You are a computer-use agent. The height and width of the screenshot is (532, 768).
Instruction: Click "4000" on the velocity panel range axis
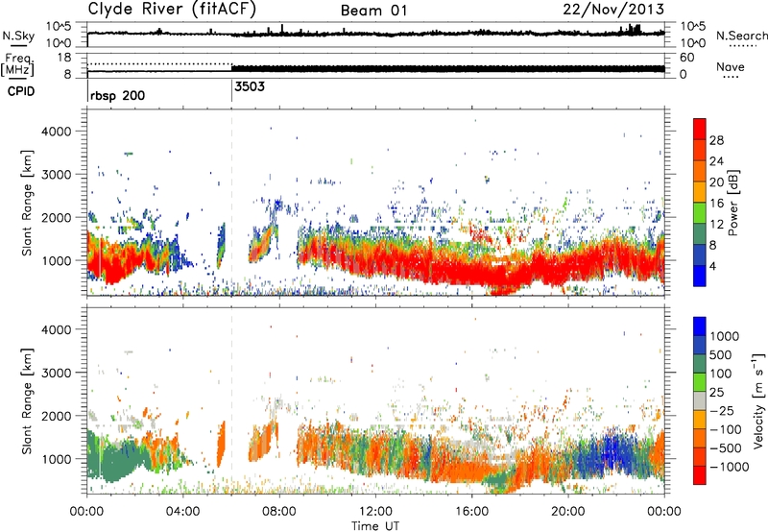click(56, 329)
